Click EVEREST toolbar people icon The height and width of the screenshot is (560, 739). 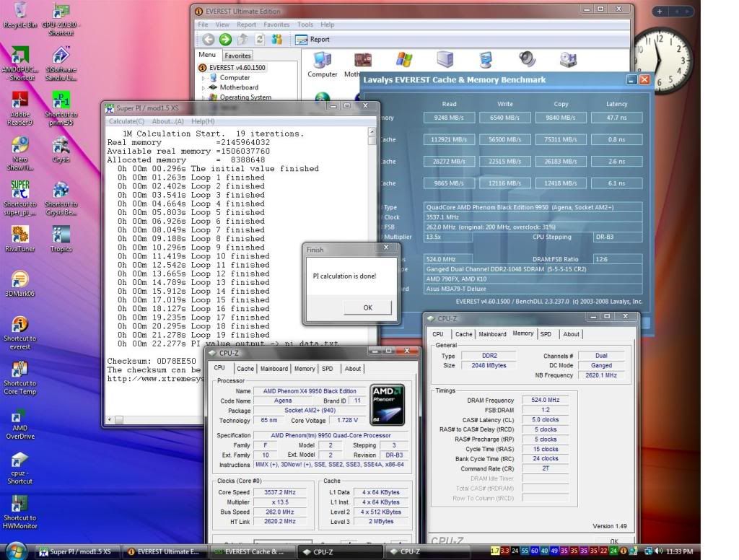pyautogui.click(x=276, y=40)
